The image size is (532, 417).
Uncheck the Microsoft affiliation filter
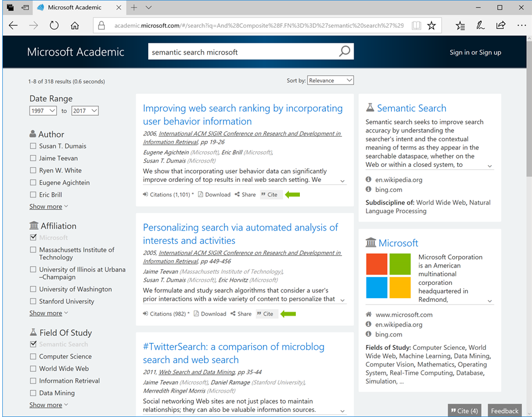(x=33, y=237)
